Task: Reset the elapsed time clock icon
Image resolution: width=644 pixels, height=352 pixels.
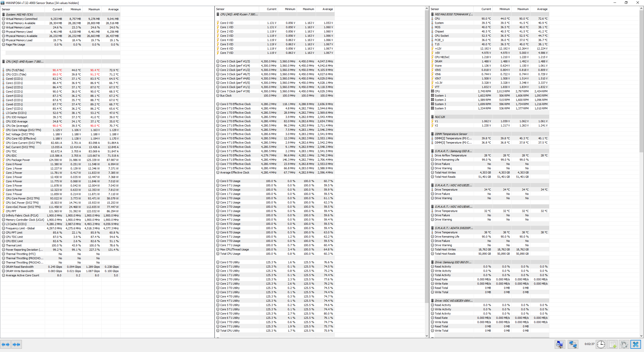Action: [601, 344]
